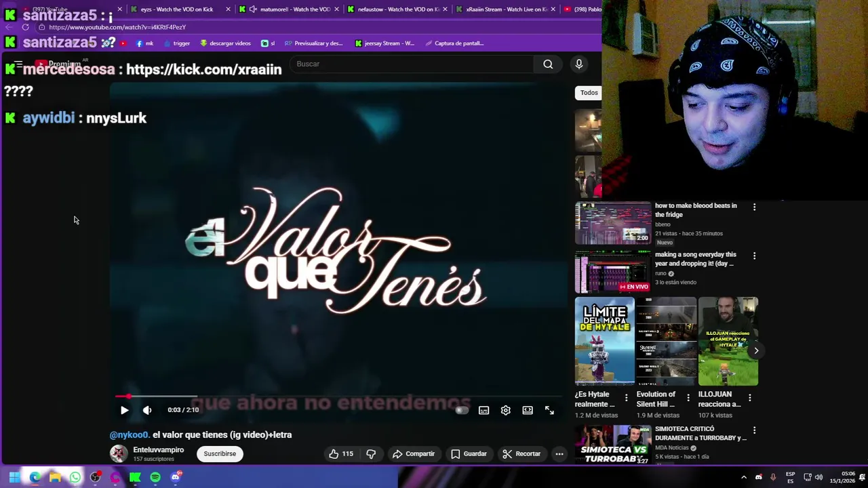
Task: Open options for 'making a song everyday' video
Action: [754, 256]
